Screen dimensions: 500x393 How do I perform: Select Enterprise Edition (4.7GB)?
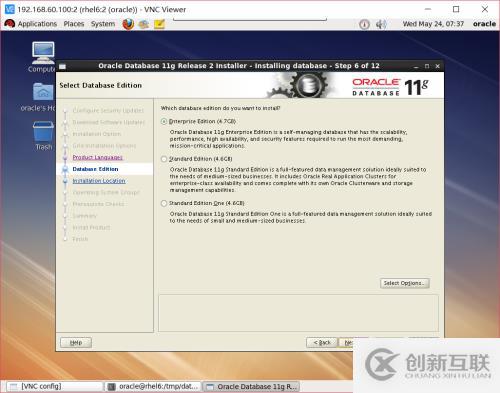(164, 121)
